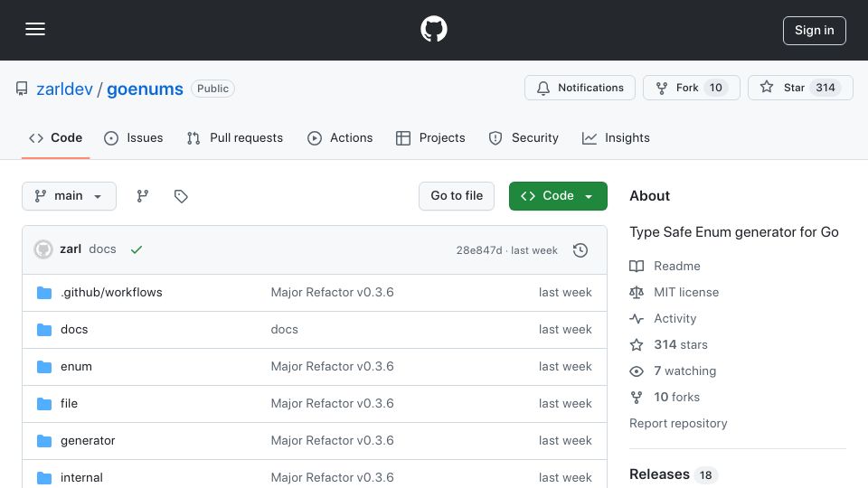Click 'last week' timestamp in file row
The image size is (868, 488).
point(565,403)
